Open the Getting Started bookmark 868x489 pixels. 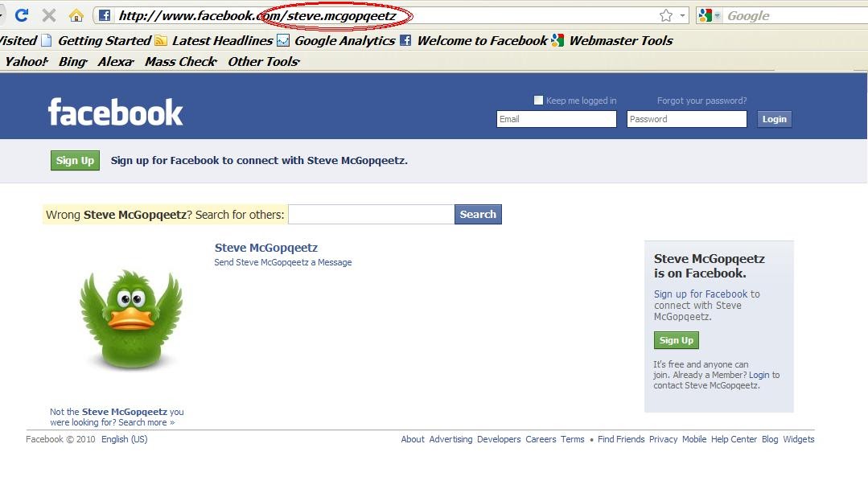point(97,40)
